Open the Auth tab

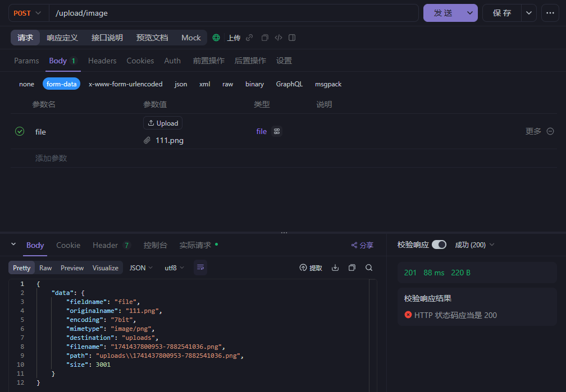point(172,61)
